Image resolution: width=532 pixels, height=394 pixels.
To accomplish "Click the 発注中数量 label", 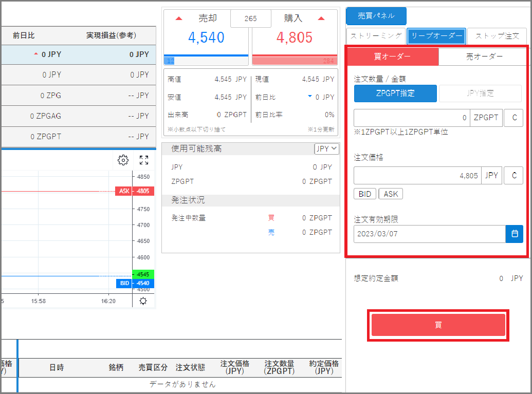I will (189, 218).
